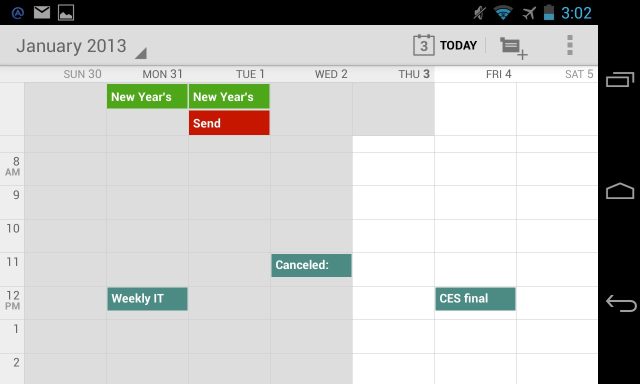Tap the Wi-Fi status icon
The width and height of the screenshot is (640, 384).
(503, 13)
